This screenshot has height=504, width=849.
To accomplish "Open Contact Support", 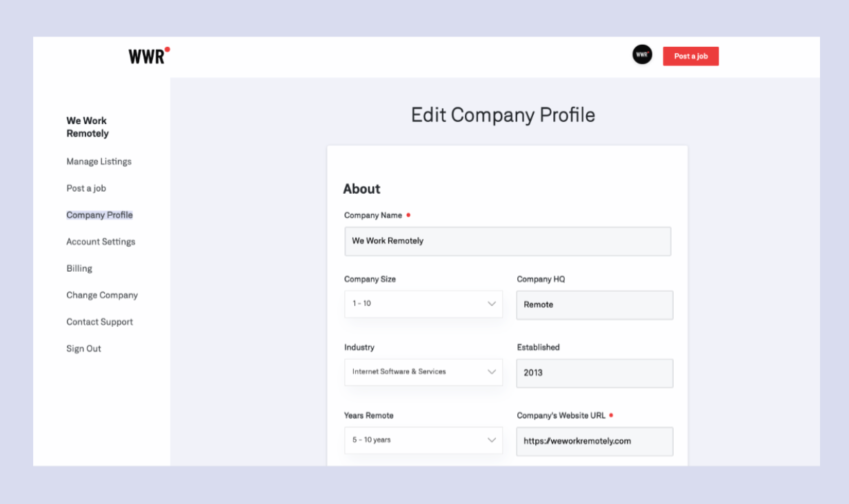I will [99, 321].
